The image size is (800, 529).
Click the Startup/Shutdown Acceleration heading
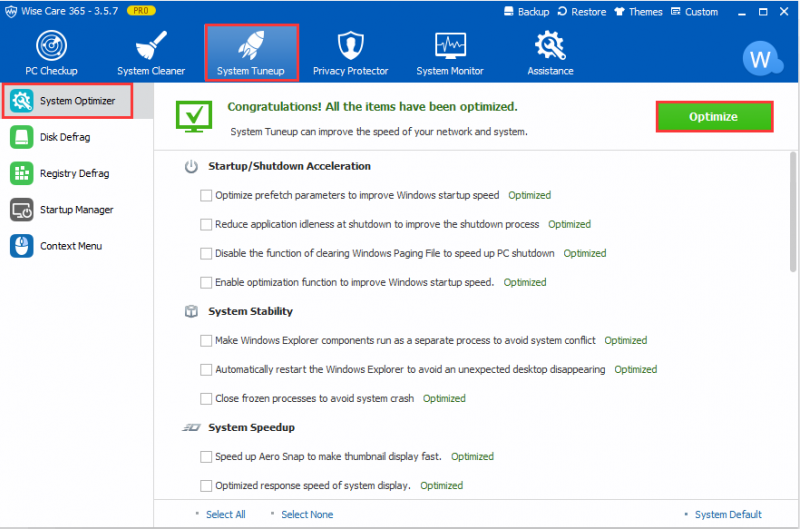[x=289, y=166]
